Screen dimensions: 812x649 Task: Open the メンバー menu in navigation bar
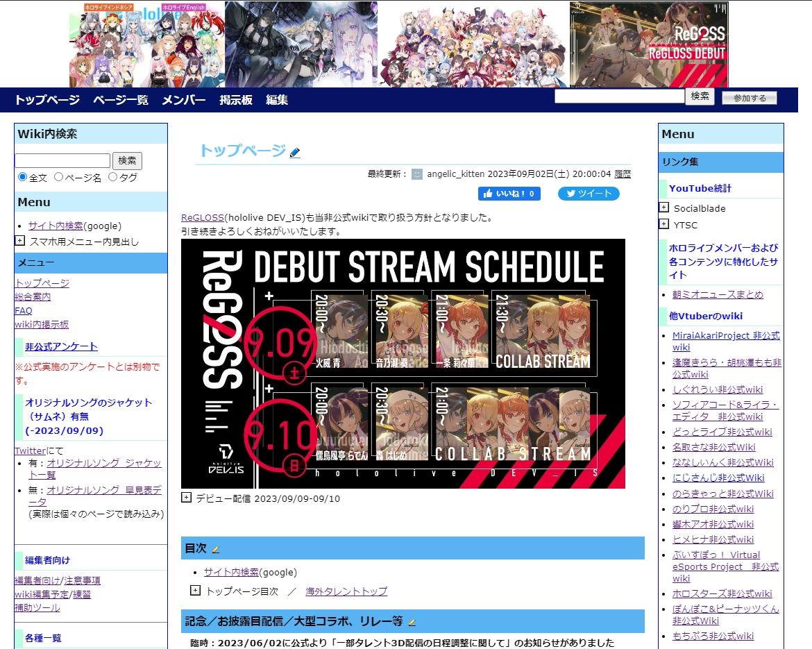[184, 100]
